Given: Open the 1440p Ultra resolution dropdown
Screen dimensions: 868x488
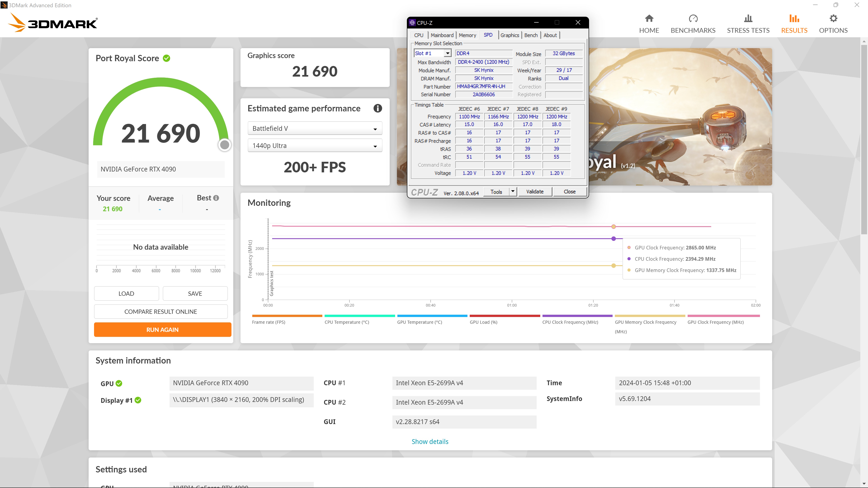Looking at the screenshot, I should pyautogui.click(x=315, y=146).
